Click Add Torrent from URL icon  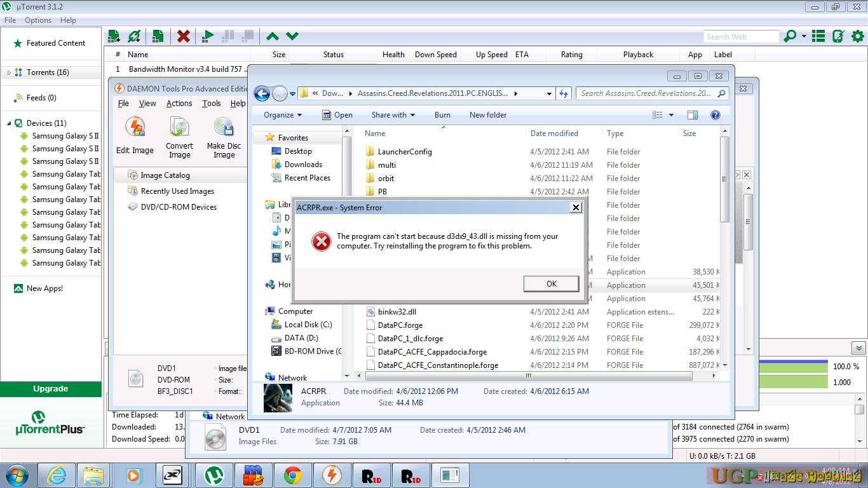(134, 36)
